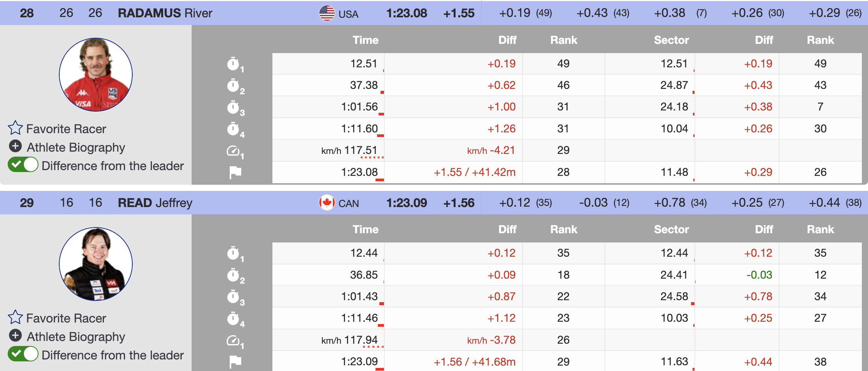This screenshot has height=371, width=868.
Task: Toggle Radamus difference from the leader
Action: (x=23, y=165)
